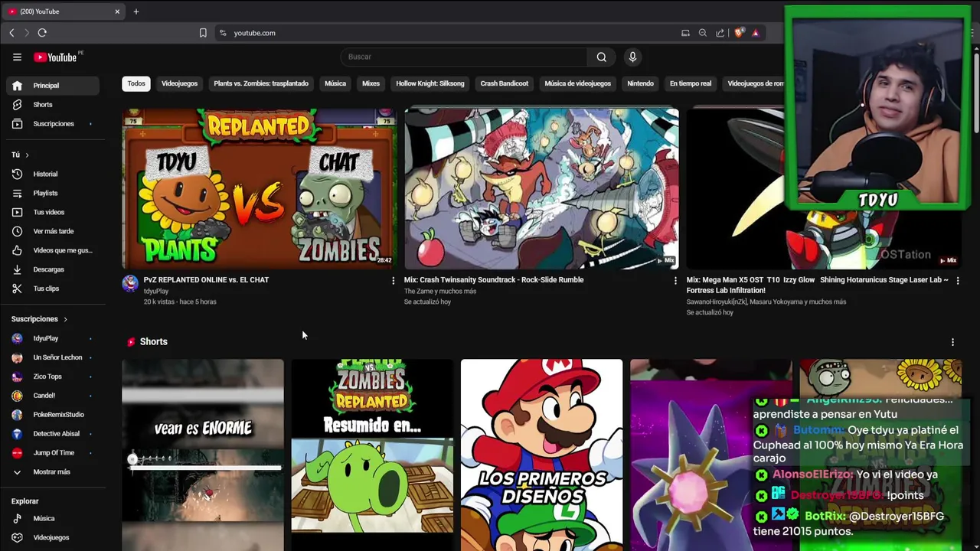The width and height of the screenshot is (980, 551).
Task: Select Hollow Knight: Silksong chip
Action: coord(430,83)
